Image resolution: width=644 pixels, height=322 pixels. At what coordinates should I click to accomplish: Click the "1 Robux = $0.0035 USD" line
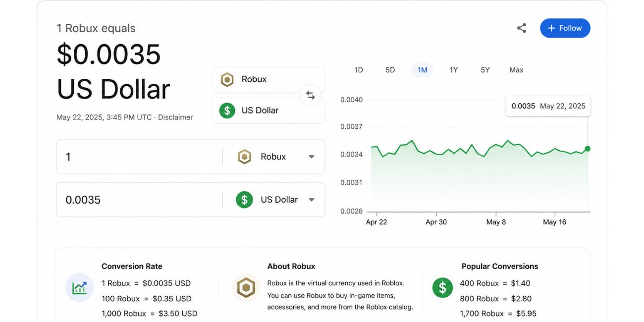pyautogui.click(x=146, y=283)
